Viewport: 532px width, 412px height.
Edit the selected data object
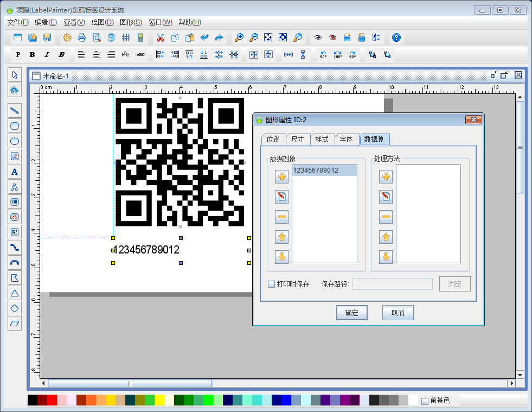281,197
